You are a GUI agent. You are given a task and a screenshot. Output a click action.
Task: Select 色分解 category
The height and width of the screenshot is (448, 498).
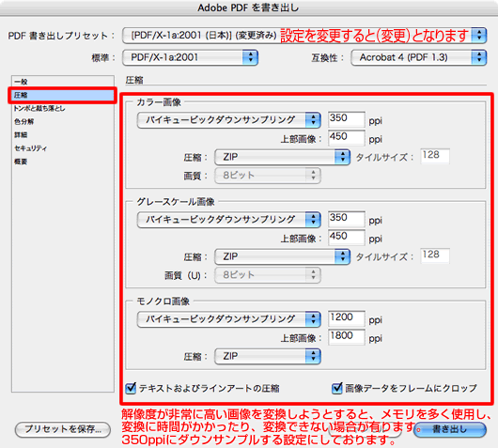pos(63,121)
